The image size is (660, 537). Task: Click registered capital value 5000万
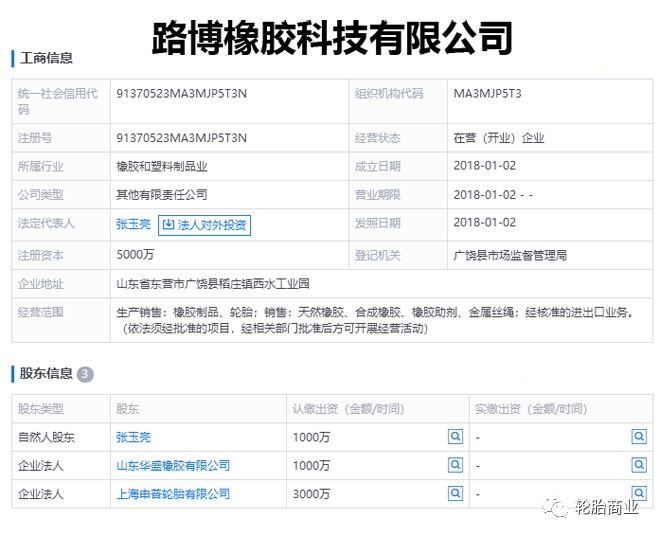pos(135,254)
